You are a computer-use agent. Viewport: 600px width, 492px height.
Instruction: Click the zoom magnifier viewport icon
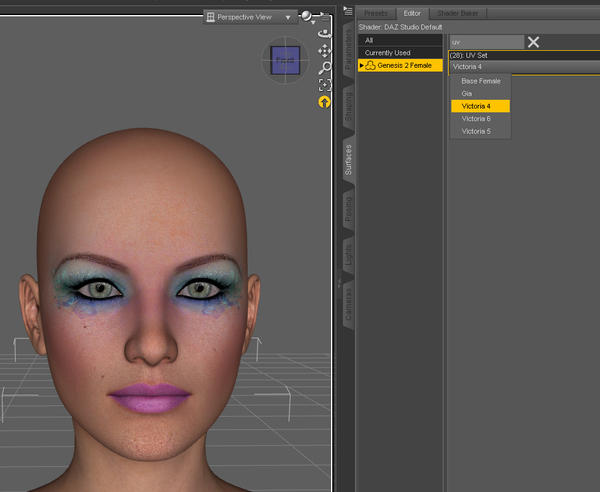click(324, 68)
